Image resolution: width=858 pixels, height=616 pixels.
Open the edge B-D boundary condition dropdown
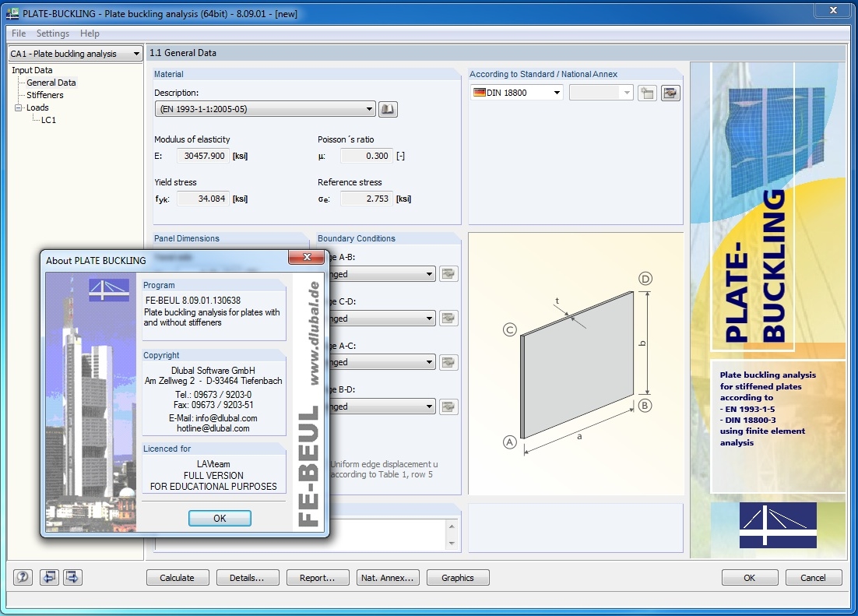[x=382, y=407]
